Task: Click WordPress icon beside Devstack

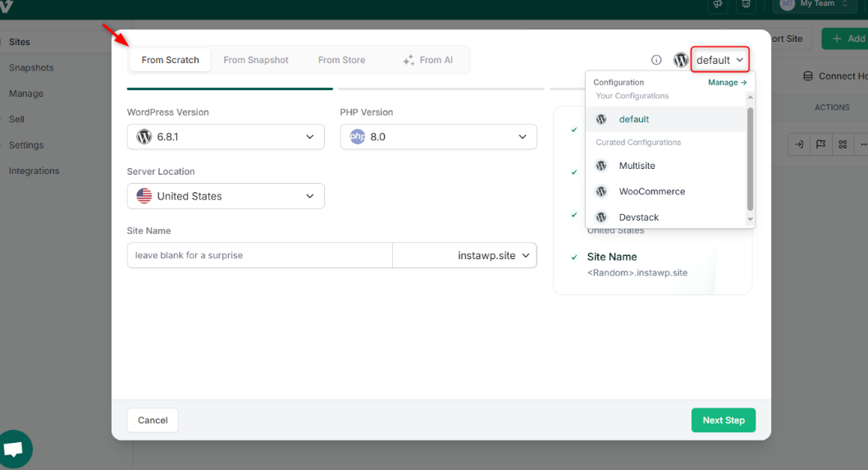Action: coord(601,217)
